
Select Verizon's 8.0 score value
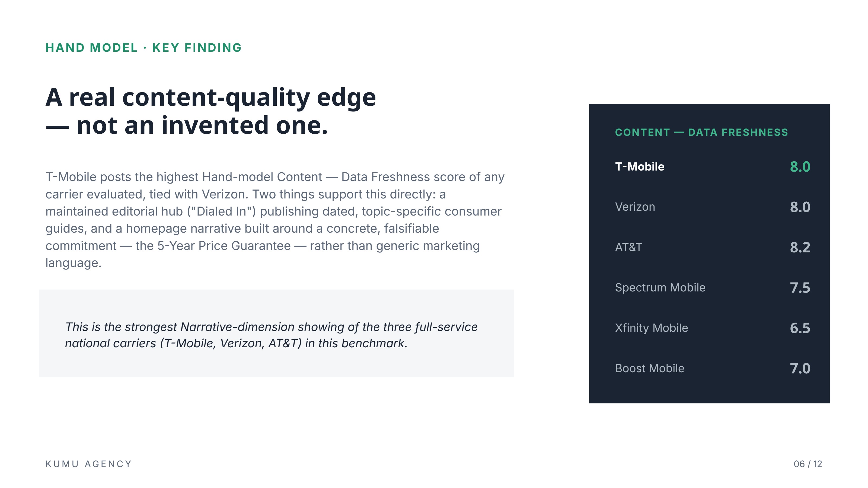[x=800, y=207]
